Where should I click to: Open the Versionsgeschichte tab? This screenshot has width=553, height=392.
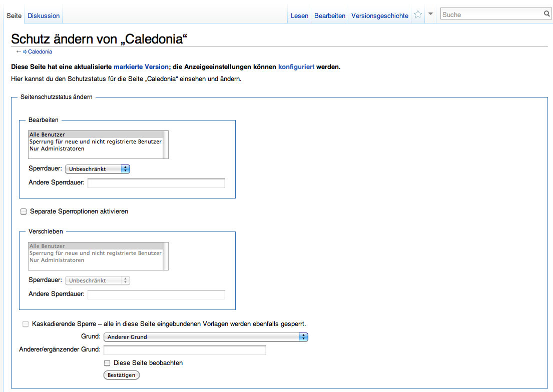click(380, 15)
